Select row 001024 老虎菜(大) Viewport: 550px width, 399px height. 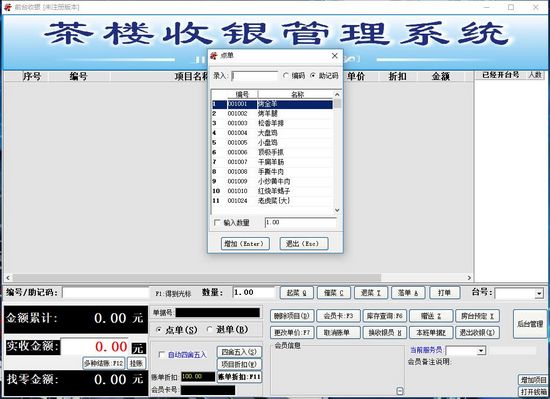tap(272, 201)
